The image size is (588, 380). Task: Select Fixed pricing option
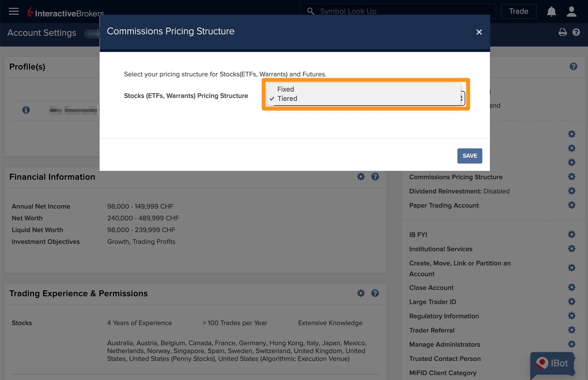(286, 89)
